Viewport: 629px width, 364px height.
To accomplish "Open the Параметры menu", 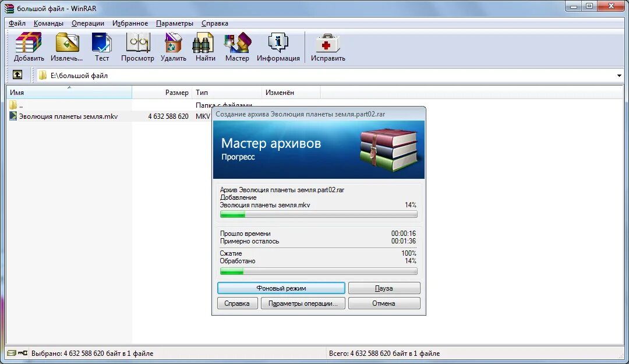I will [x=175, y=23].
